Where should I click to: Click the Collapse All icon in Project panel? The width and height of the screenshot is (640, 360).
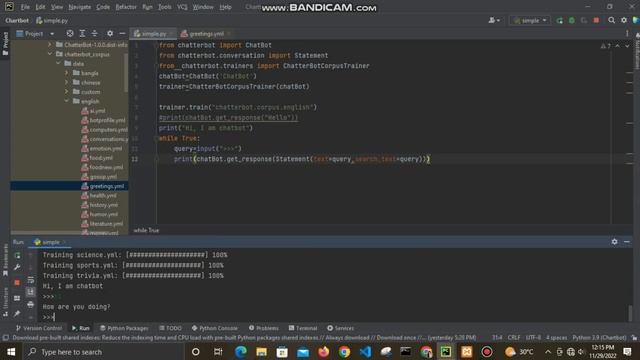[94, 33]
